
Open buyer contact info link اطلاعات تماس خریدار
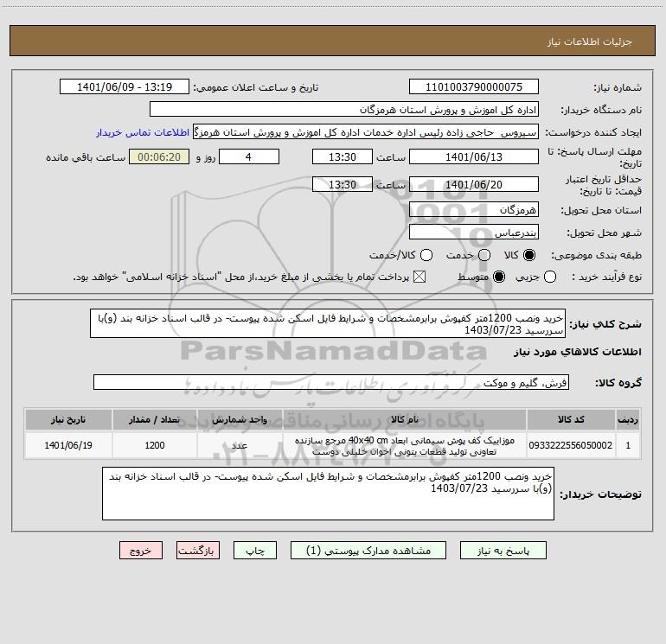tap(143, 132)
